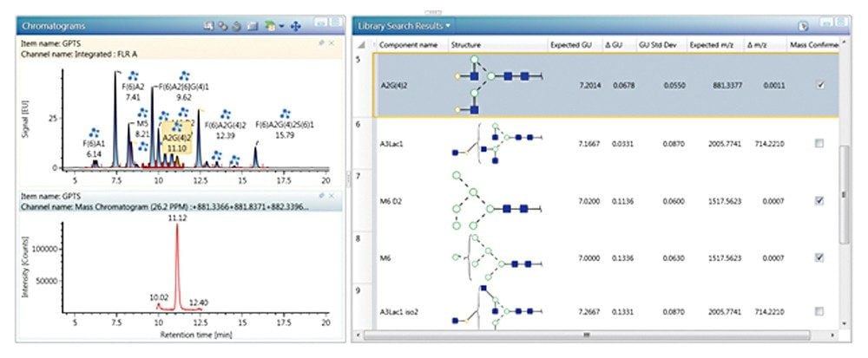Image resolution: width=868 pixels, height=358 pixels.
Task: Close the Mass Chromatogram pane
Action: pyautogui.click(x=332, y=196)
